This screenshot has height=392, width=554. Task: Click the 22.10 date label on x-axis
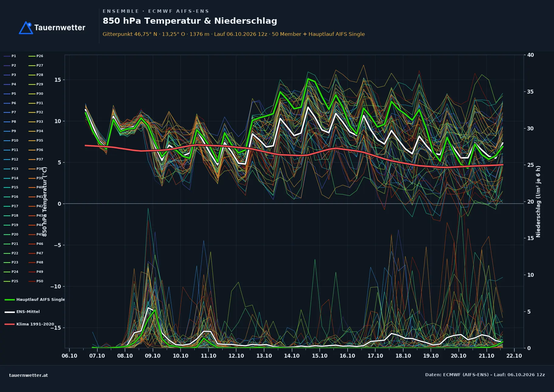coord(514,356)
